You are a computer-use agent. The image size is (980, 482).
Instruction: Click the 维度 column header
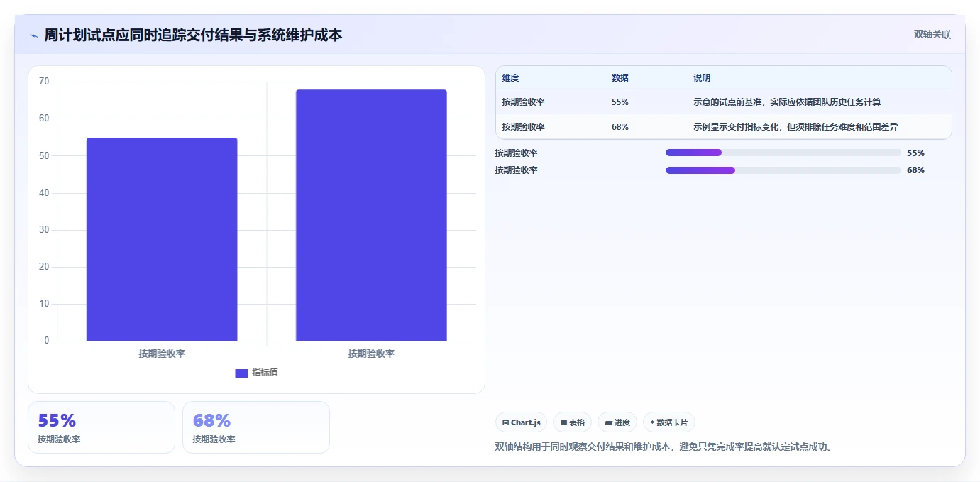click(x=510, y=78)
